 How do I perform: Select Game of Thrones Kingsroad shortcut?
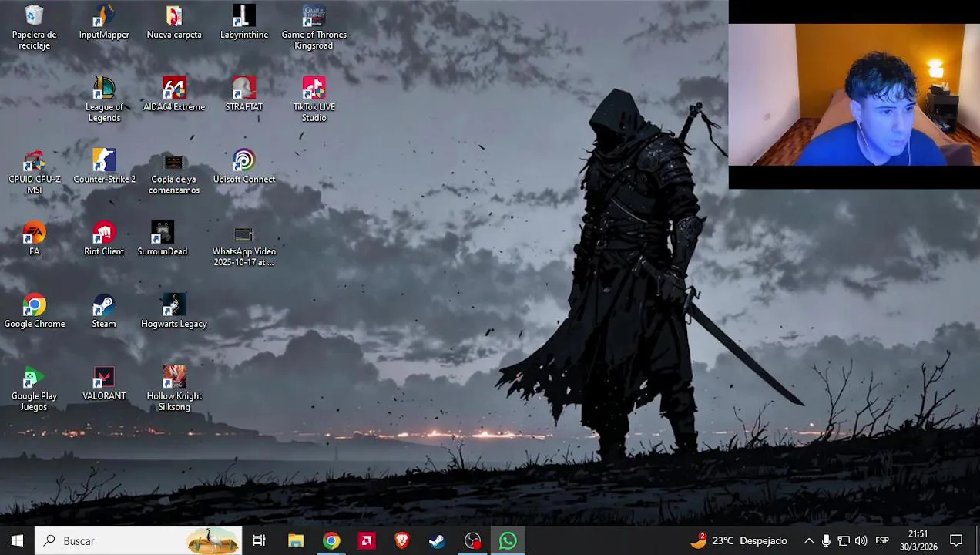[x=314, y=28]
